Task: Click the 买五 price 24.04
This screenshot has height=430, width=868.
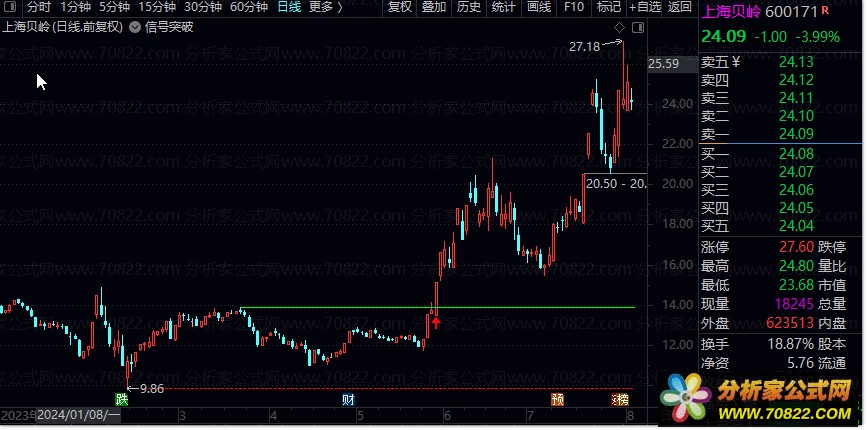Action: pos(796,226)
